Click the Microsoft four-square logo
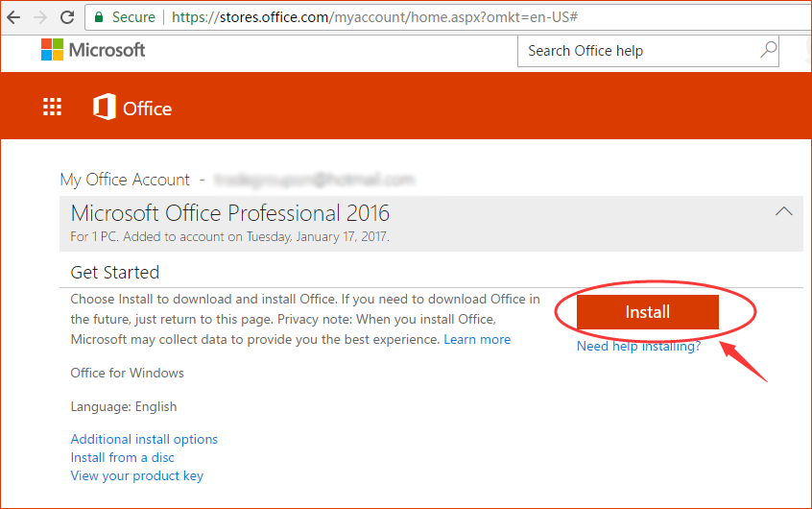This screenshot has width=812, height=509. 52,50
